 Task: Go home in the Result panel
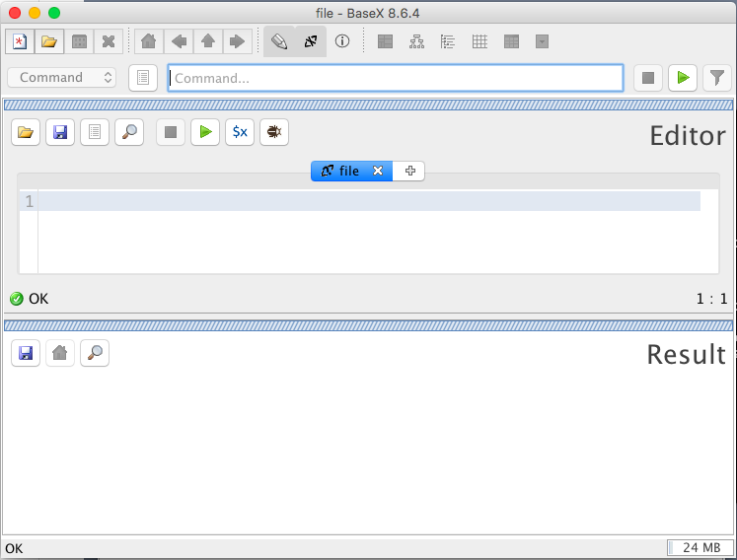tap(60, 353)
